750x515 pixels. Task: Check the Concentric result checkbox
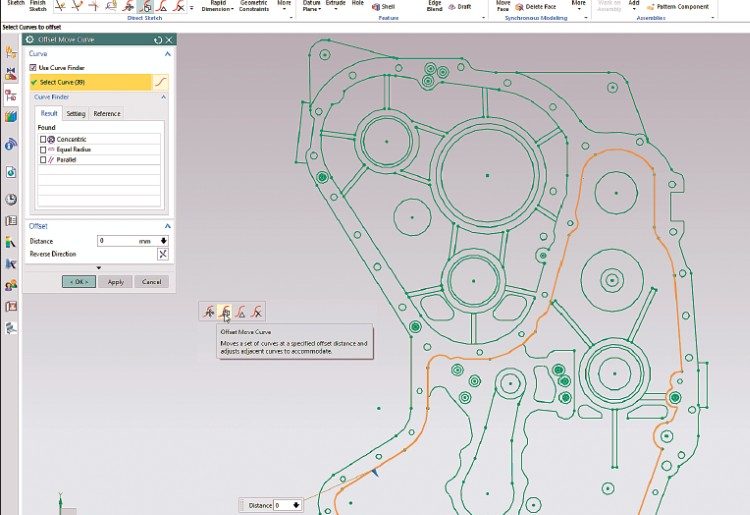tap(43, 139)
